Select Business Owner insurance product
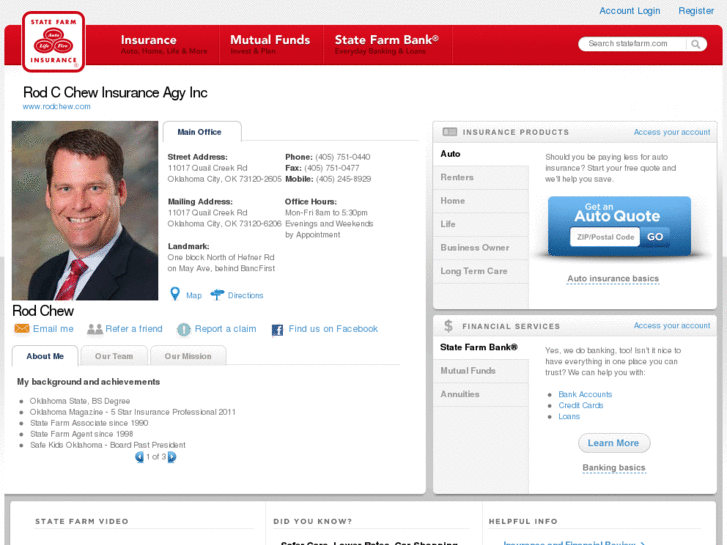This screenshot has height=545, width=727. [481, 248]
